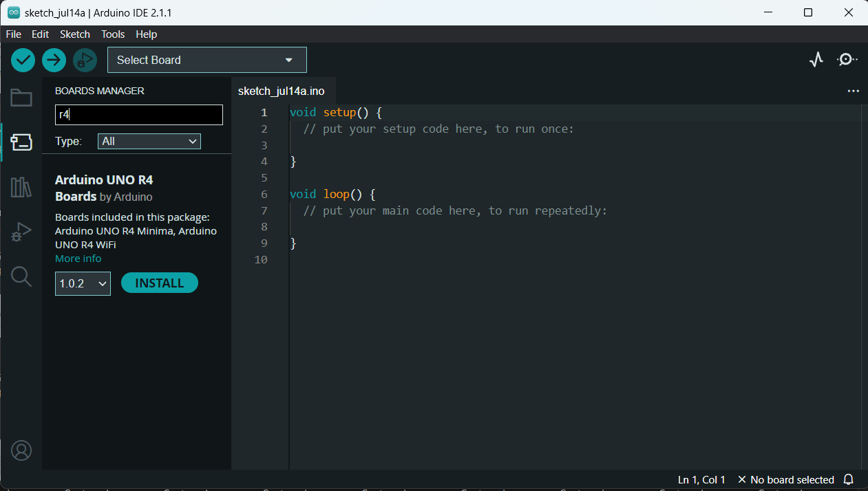Click the notifications bell icon

click(849, 479)
